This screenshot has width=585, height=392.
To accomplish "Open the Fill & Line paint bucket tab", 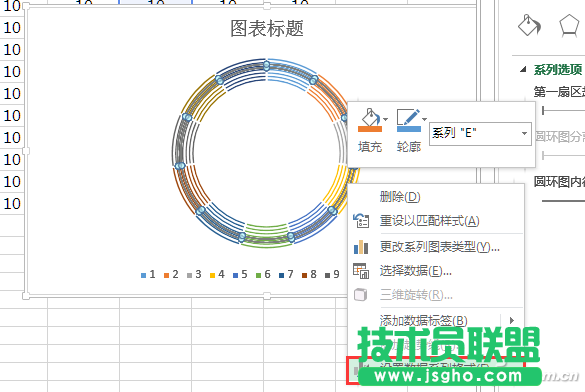I will [x=529, y=25].
